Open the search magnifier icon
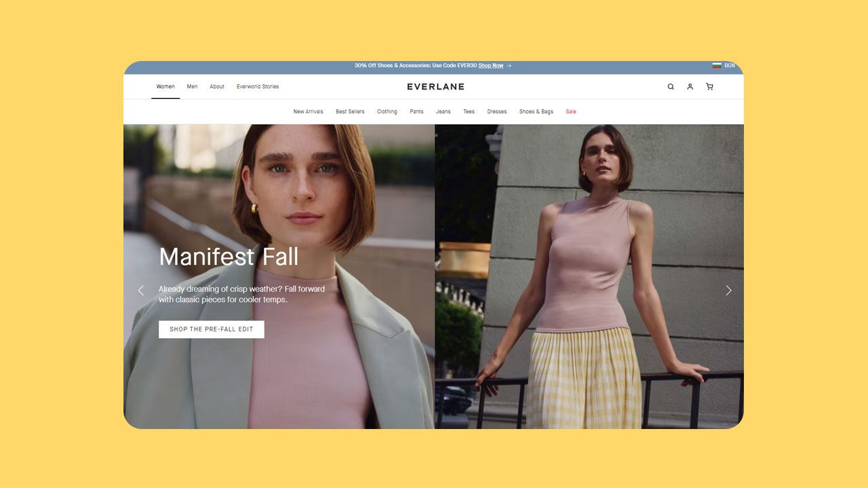The width and height of the screenshot is (868, 488). pyautogui.click(x=671, y=87)
